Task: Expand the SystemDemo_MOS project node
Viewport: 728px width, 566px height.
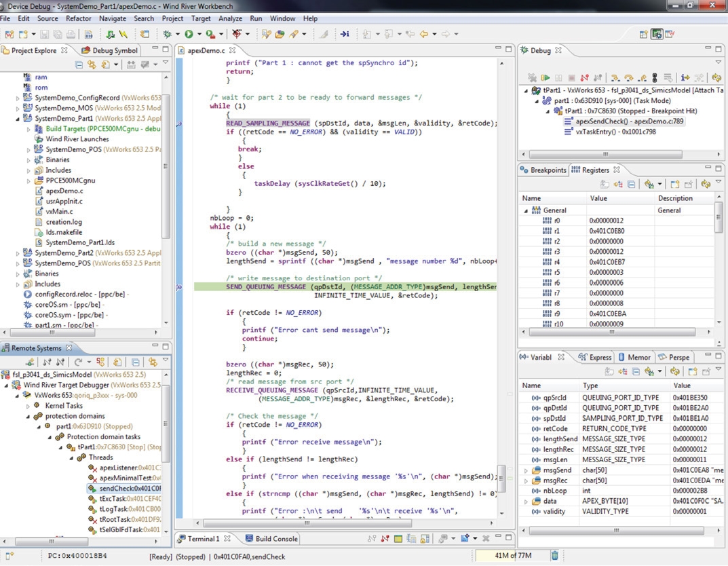Action: tap(18, 108)
